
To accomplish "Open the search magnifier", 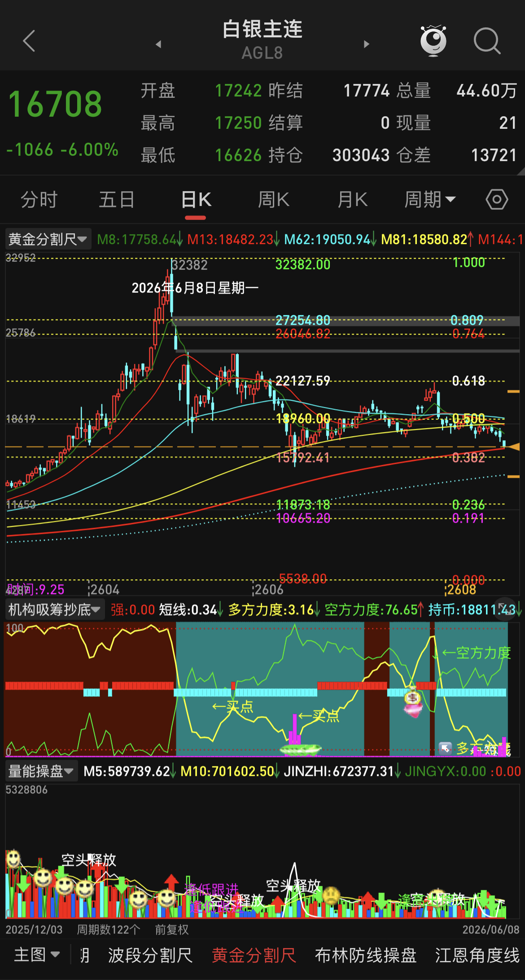I will [487, 41].
